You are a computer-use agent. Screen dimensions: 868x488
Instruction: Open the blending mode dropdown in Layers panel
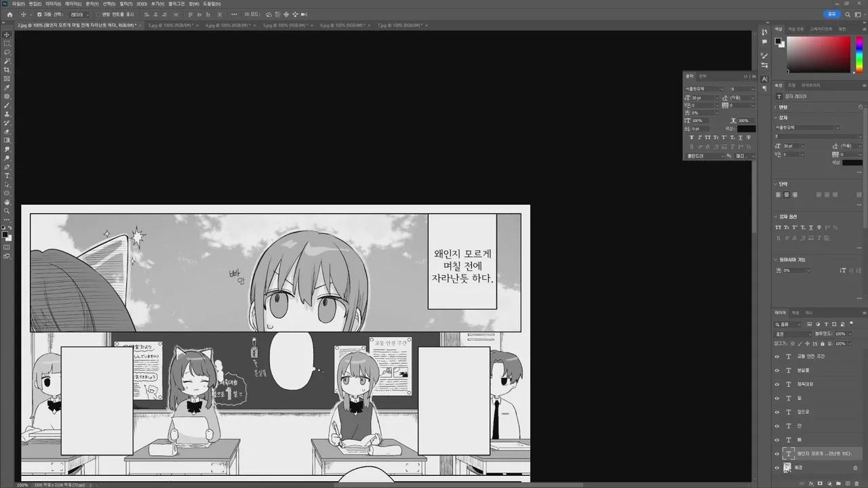click(792, 334)
